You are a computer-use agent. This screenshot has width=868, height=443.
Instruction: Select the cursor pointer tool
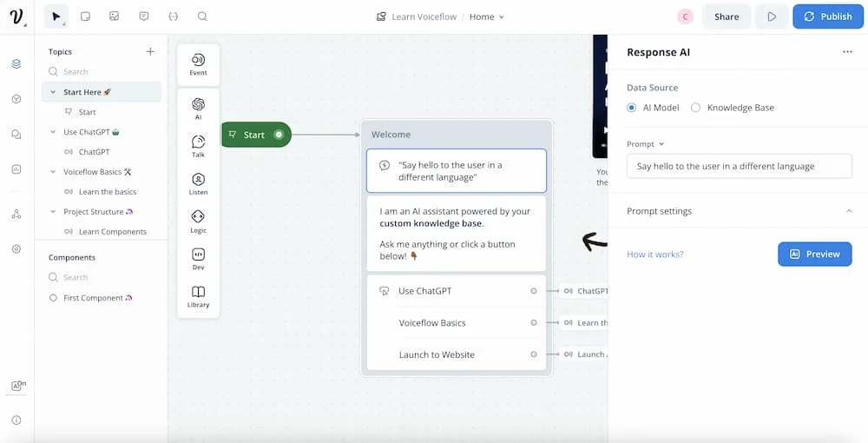pos(56,17)
